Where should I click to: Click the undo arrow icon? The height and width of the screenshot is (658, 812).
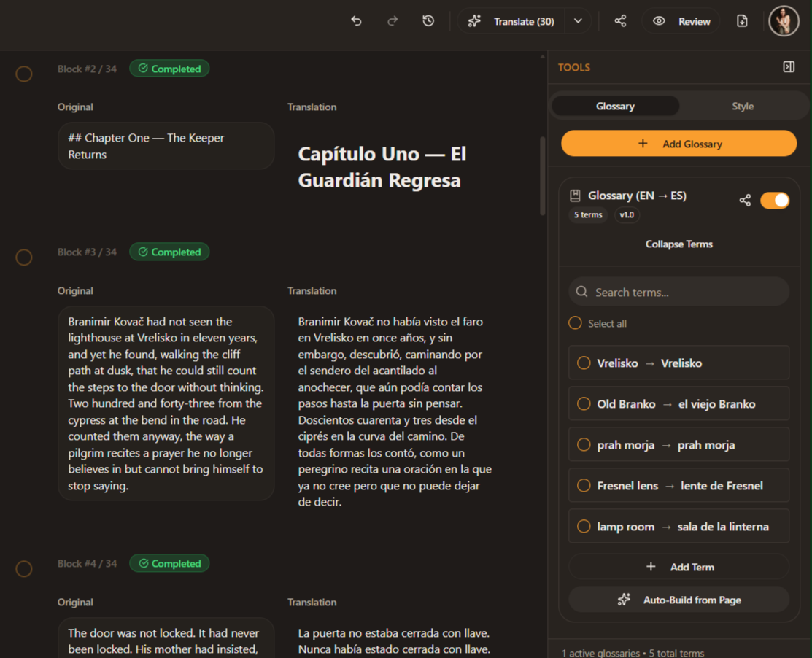tap(356, 21)
